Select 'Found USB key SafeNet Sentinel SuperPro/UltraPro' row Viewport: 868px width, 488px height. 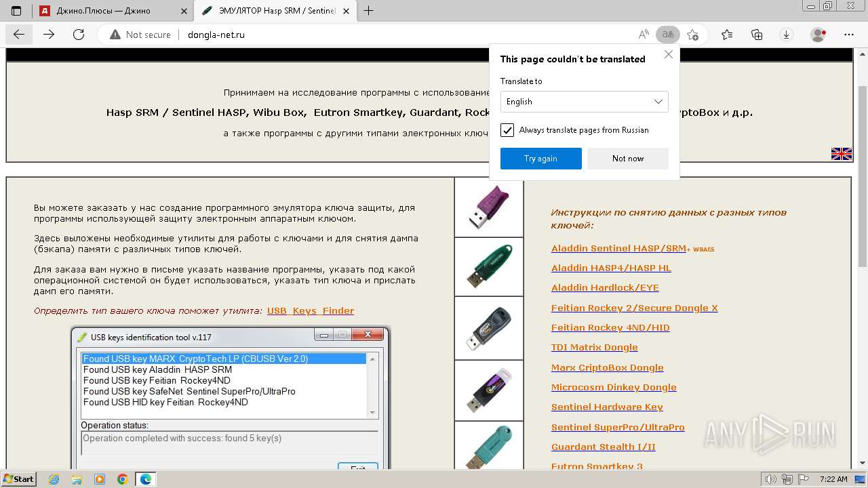coord(224,391)
